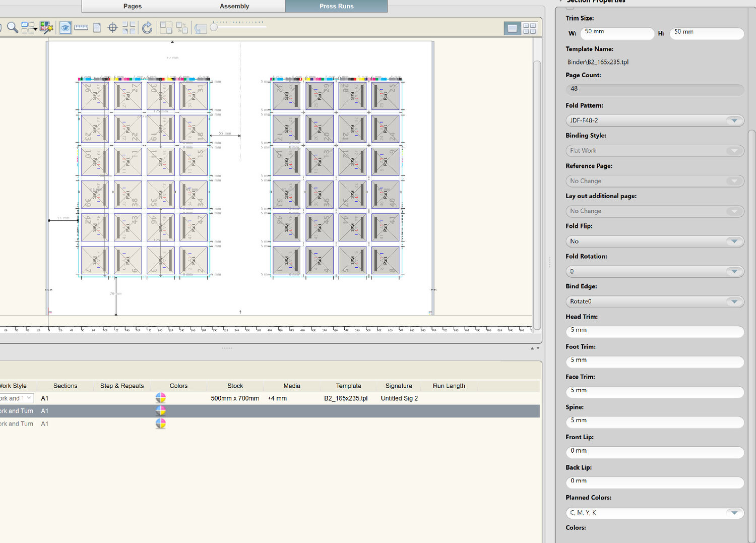The height and width of the screenshot is (543, 756).
Task: Click the rotate refresh arrow icon
Action: pos(147,28)
